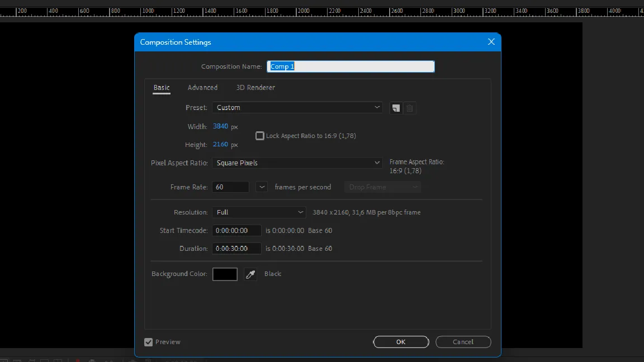Open the Drop Frame dropdown
Screen dimensions: 644x362
click(382, 187)
